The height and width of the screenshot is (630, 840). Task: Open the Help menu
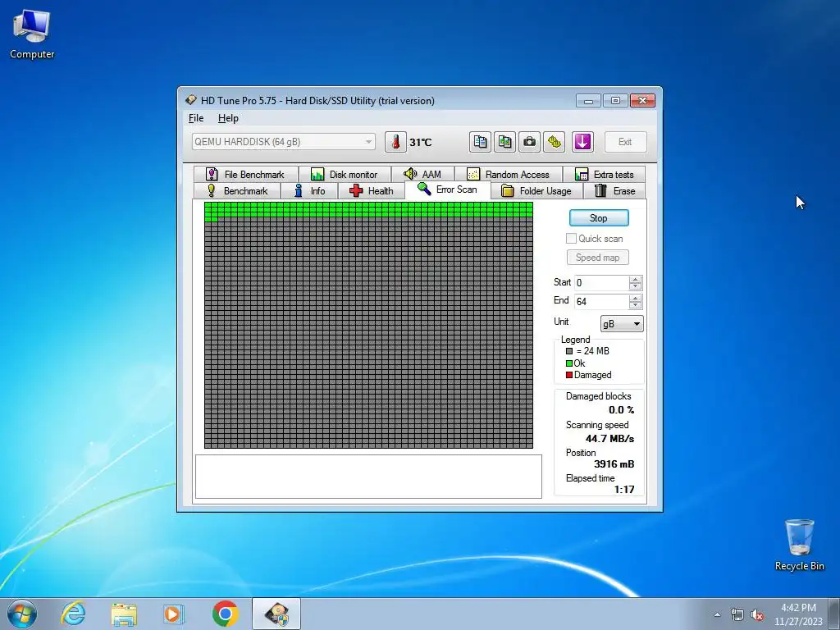click(228, 118)
